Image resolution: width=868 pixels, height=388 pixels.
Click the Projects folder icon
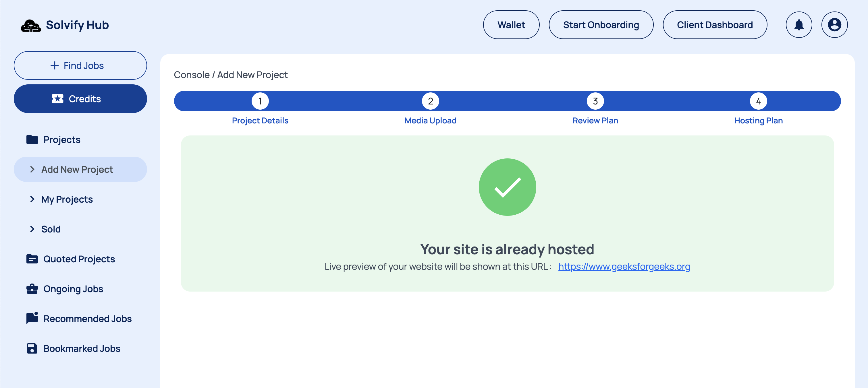32,139
